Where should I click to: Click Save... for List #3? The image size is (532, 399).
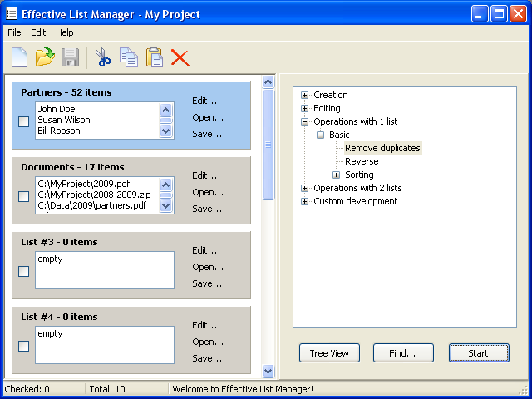tap(207, 283)
